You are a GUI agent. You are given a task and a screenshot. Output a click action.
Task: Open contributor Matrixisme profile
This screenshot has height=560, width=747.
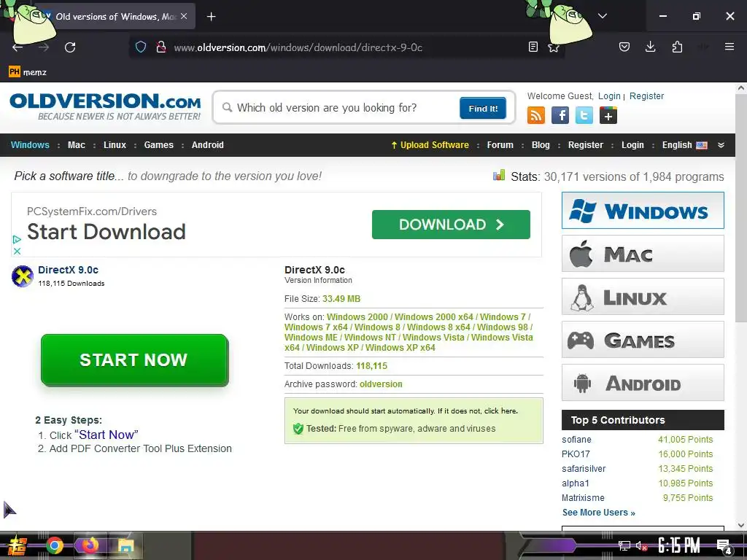click(583, 497)
